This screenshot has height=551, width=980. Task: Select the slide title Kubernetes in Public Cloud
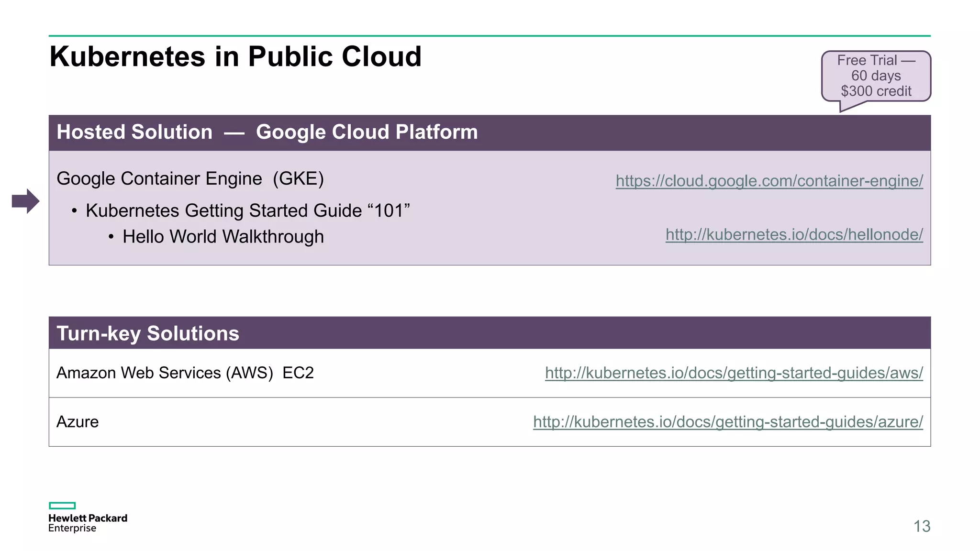(x=235, y=56)
